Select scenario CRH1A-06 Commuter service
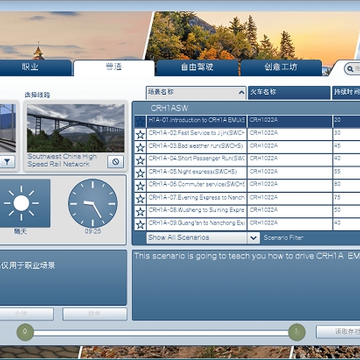 point(197,186)
